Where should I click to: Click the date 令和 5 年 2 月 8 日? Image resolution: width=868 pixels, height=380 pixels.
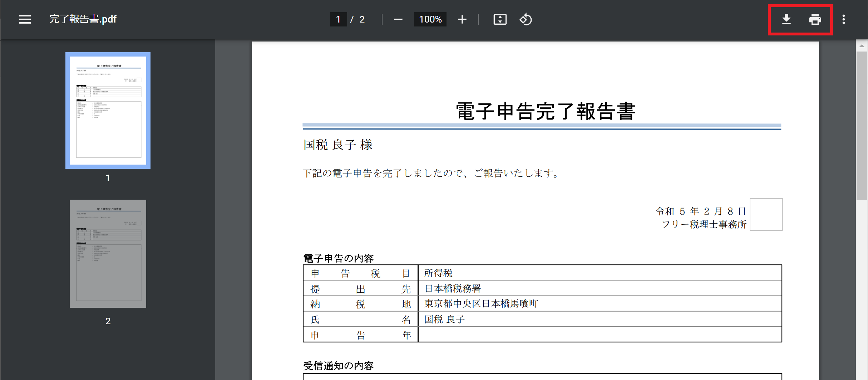701,211
